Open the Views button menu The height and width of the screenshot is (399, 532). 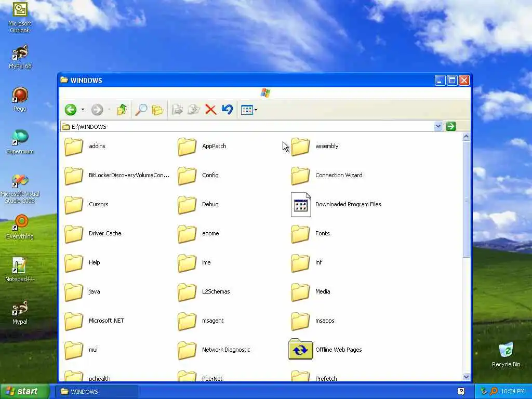tap(249, 110)
